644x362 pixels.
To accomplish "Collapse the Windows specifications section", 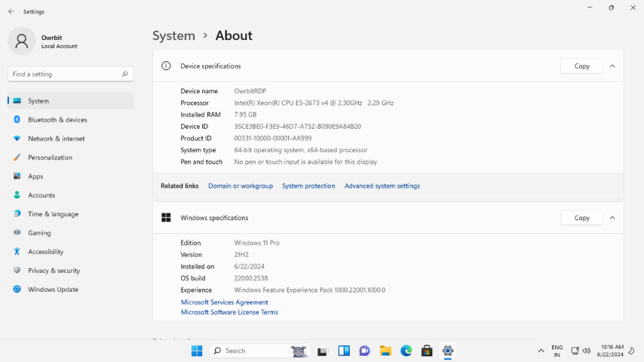I will (x=612, y=218).
